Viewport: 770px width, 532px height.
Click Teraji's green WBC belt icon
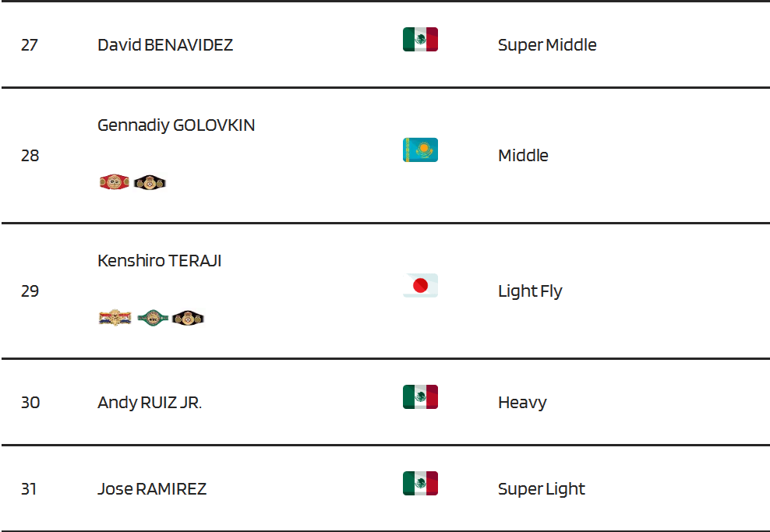(153, 318)
